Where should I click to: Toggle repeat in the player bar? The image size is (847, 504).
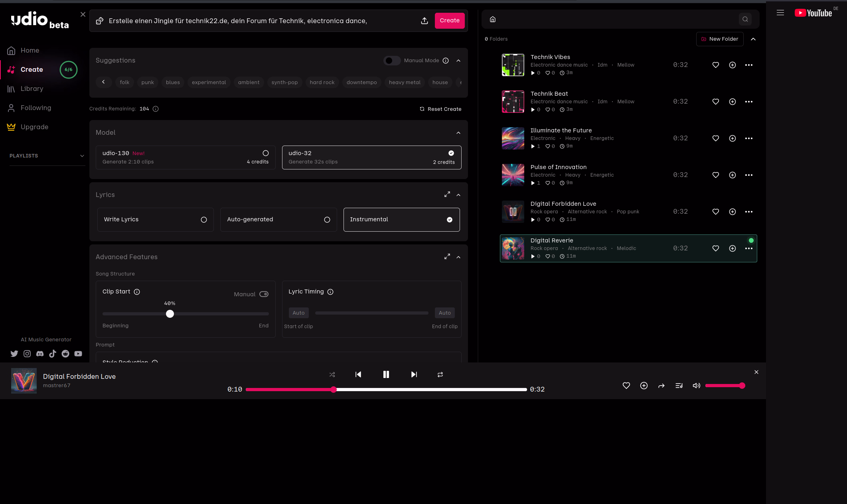pyautogui.click(x=440, y=374)
